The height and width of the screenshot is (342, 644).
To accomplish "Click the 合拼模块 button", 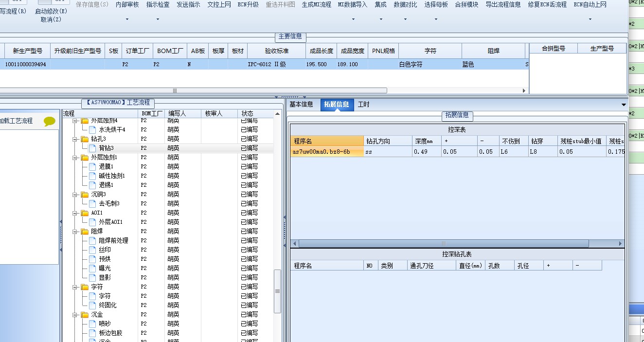I will click(466, 5).
